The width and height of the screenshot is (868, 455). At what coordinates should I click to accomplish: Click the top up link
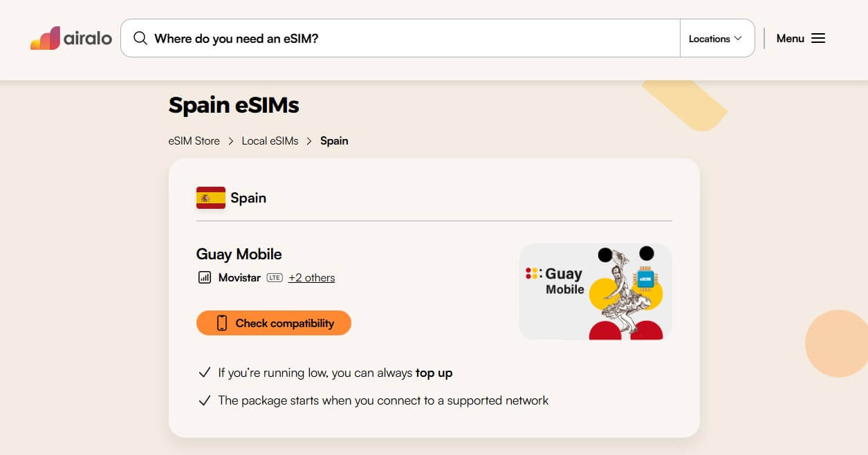pyautogui.click(x=434, y=373)
